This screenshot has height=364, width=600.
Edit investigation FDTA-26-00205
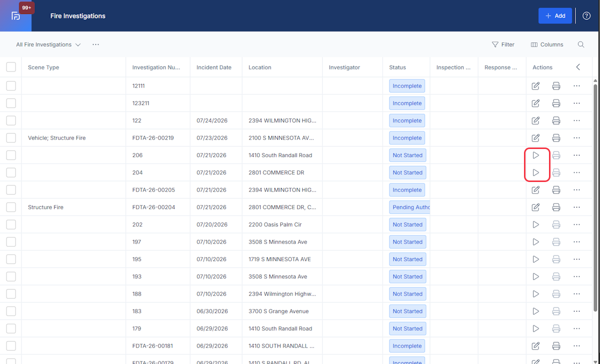[535, 190]
